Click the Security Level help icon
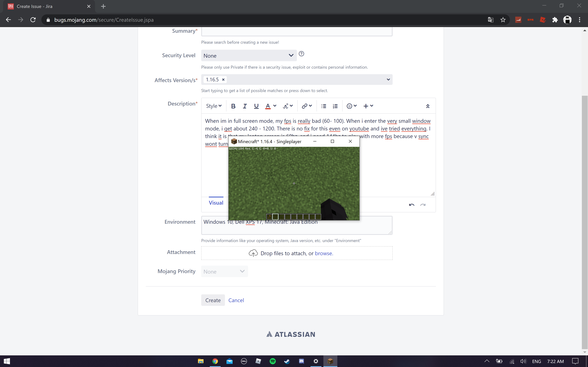Viewport: 588px width, 367px height. 301,54
